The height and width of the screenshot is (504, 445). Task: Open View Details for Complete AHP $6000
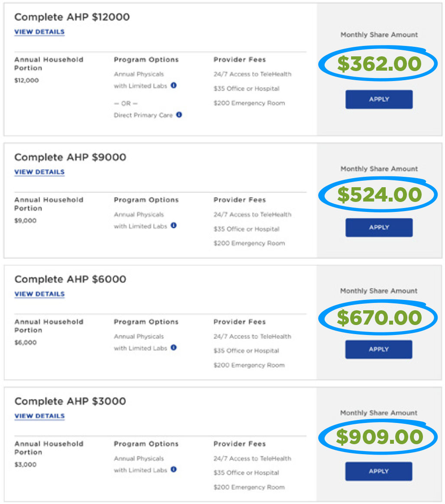click(39, 294)
